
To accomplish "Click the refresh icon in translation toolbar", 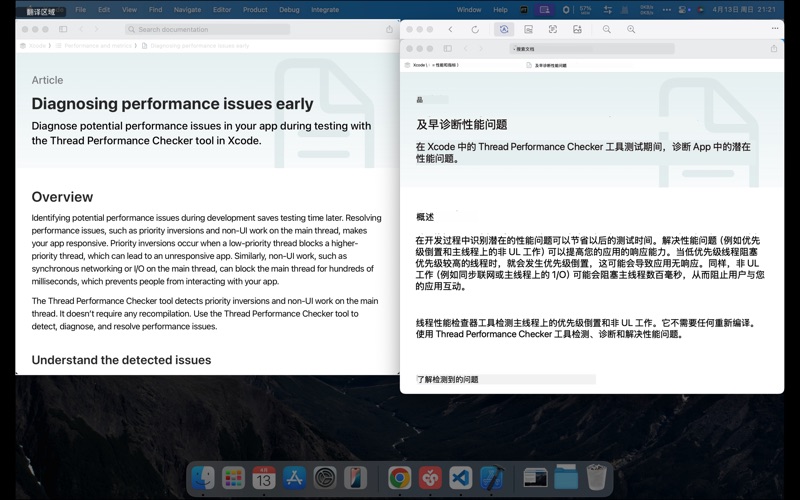I will pos(475,30).
